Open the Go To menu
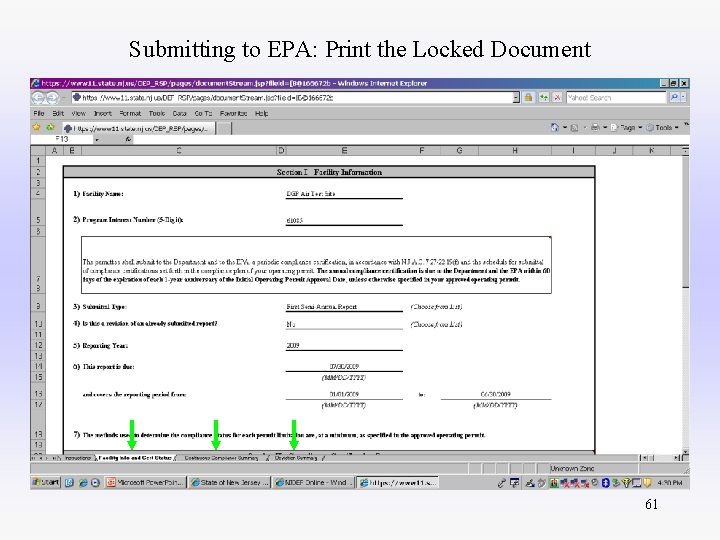This screenshot has width=720, height=540. (x=203, y=113)
